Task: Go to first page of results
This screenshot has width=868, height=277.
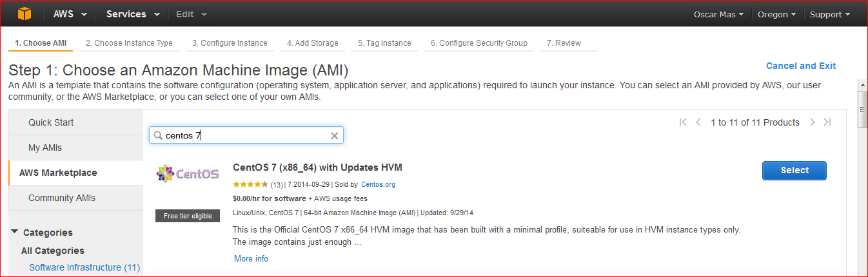Action: pyautogui.click(x=683, y=122)
